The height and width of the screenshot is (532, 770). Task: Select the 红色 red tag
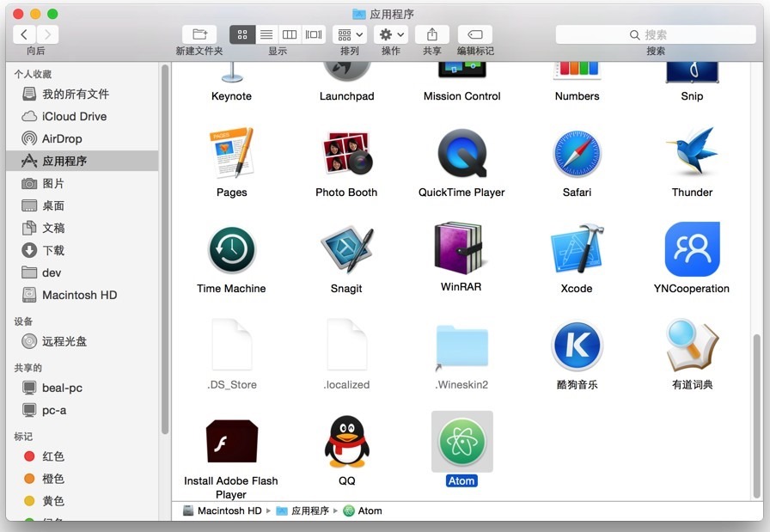click(82, 456)
